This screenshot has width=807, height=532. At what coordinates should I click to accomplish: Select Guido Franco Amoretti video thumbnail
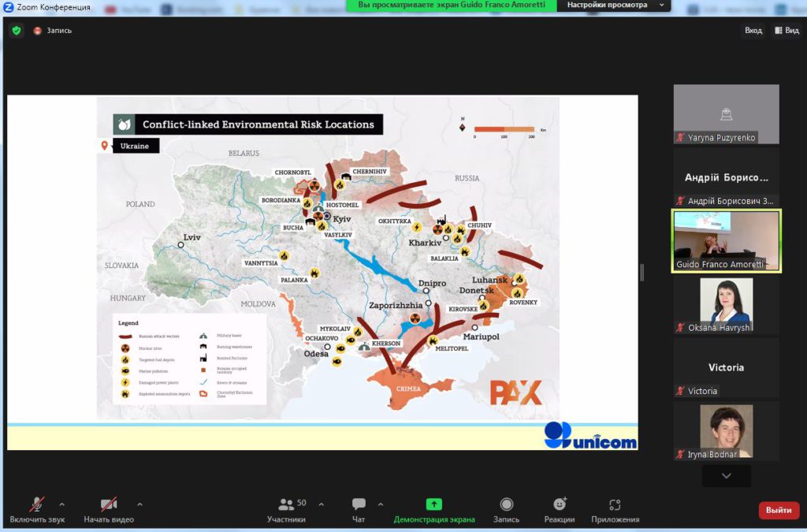pos(726,240)
